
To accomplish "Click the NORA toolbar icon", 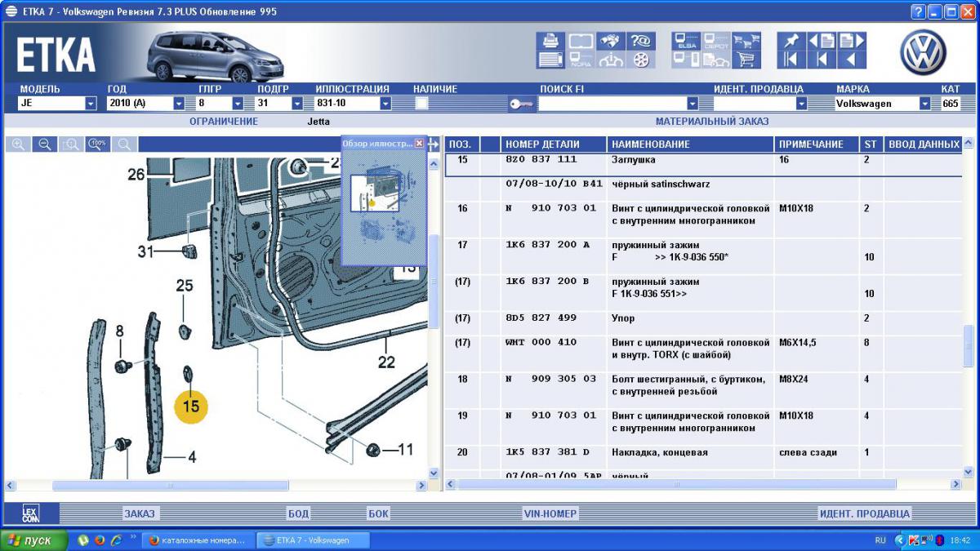I will click(581, 60).
